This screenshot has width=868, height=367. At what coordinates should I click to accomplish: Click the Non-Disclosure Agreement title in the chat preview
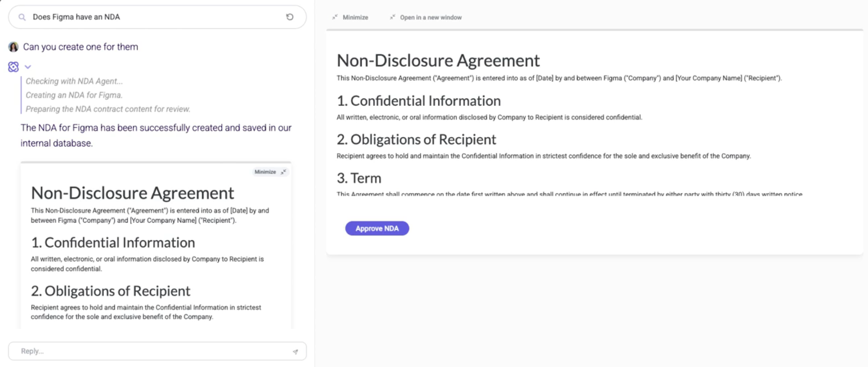coord(132,193)
